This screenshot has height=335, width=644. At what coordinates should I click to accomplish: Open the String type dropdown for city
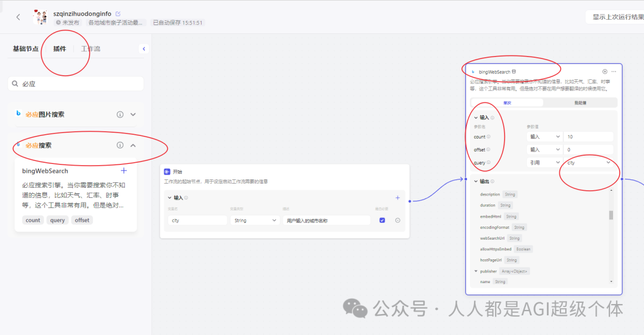(x=255, y=221)
